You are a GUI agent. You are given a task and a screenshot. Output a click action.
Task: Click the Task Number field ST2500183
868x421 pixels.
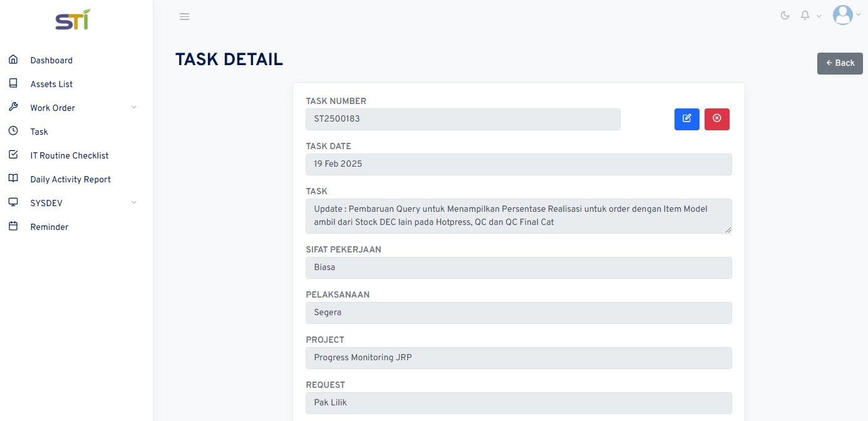click(x=463, y=119)
